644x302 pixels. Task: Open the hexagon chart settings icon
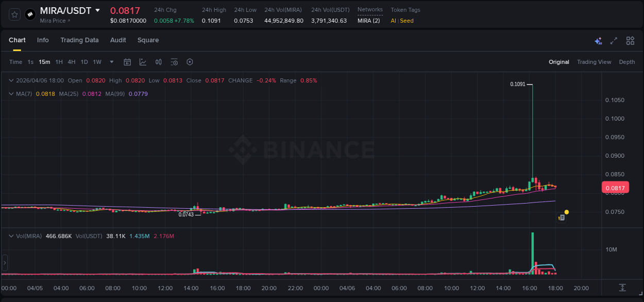coord(190,62)
